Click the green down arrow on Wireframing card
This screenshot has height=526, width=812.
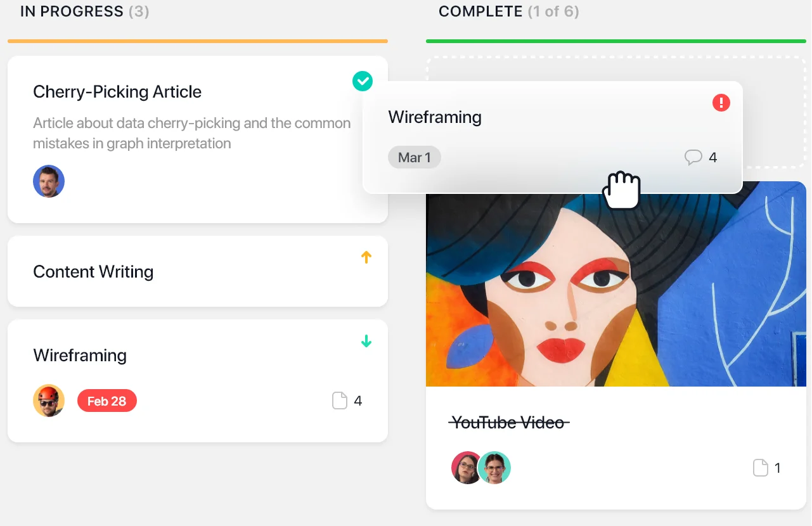click(x=366, y=342)
